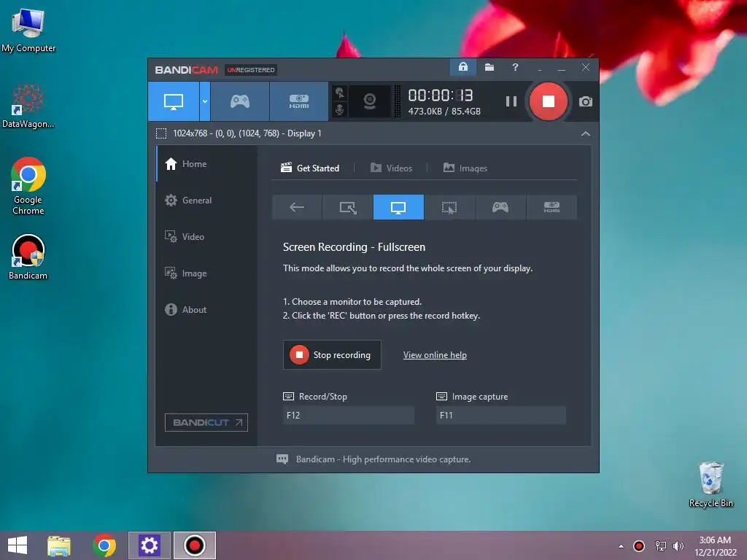Switch to Images tab
This screenshot has height=560, width=747.
465,168
